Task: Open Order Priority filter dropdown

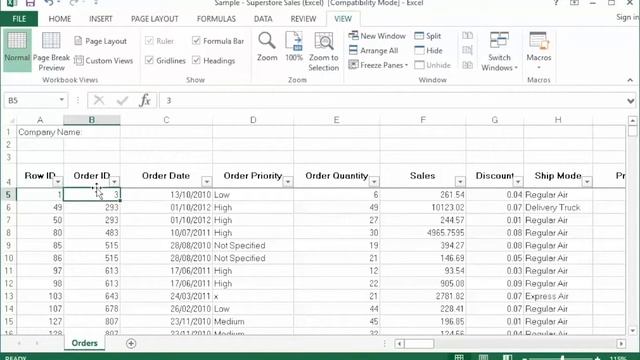Action: click(x=288, y=182)
